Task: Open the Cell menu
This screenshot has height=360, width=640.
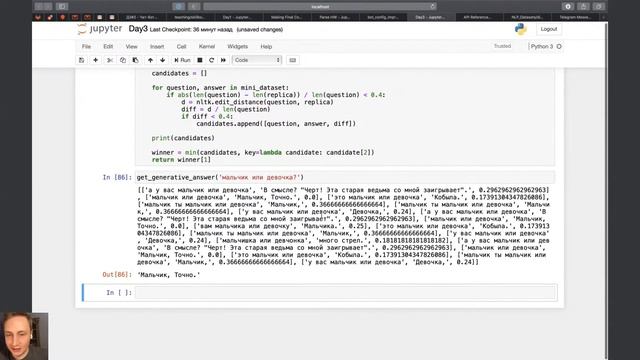Action: point(181,47)
